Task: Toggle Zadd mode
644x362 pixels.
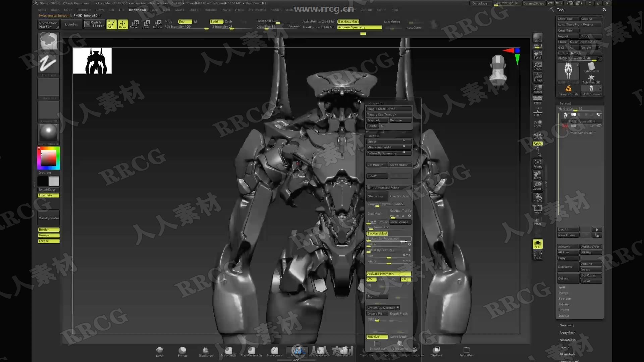Action: click(x=216, y=21)
